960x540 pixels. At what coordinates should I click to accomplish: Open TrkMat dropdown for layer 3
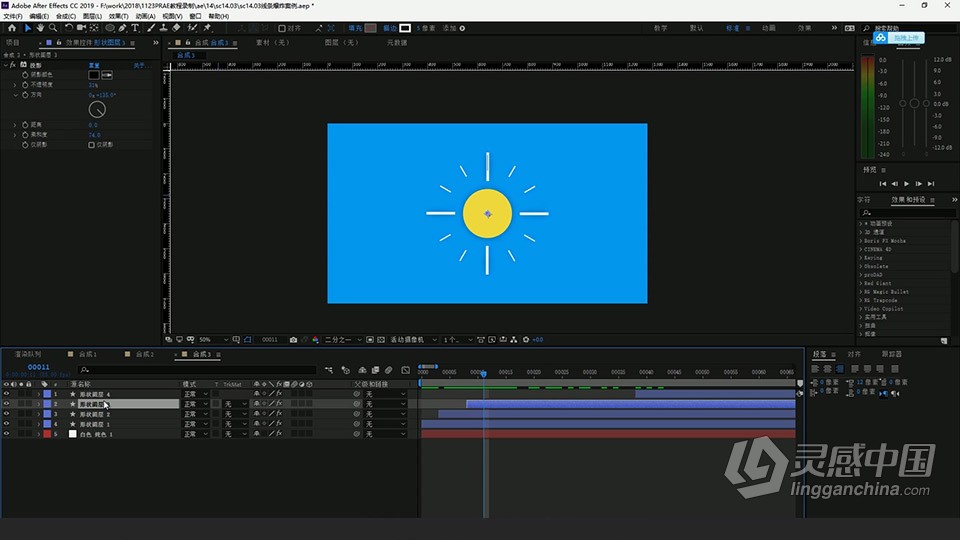235,414
